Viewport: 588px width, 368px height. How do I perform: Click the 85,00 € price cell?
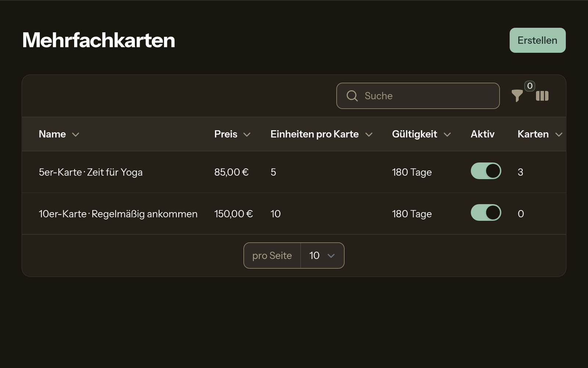click(x=232, y=172)
